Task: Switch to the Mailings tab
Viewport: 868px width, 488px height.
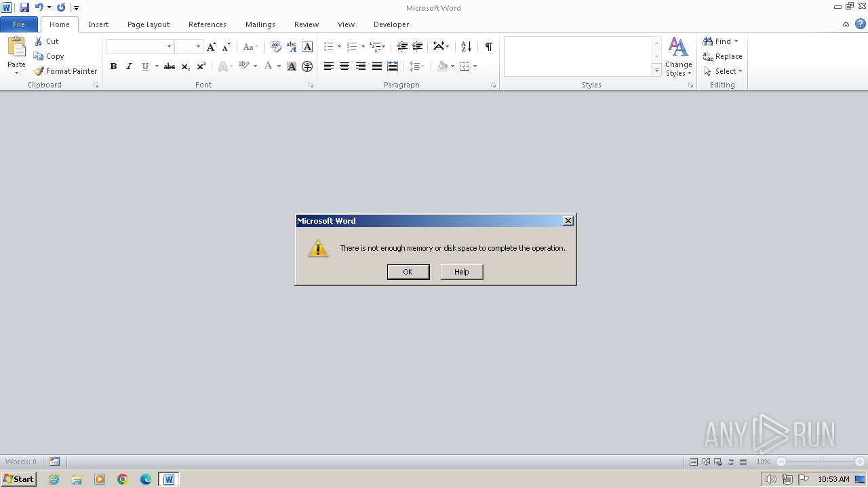Action: point(260,24)
